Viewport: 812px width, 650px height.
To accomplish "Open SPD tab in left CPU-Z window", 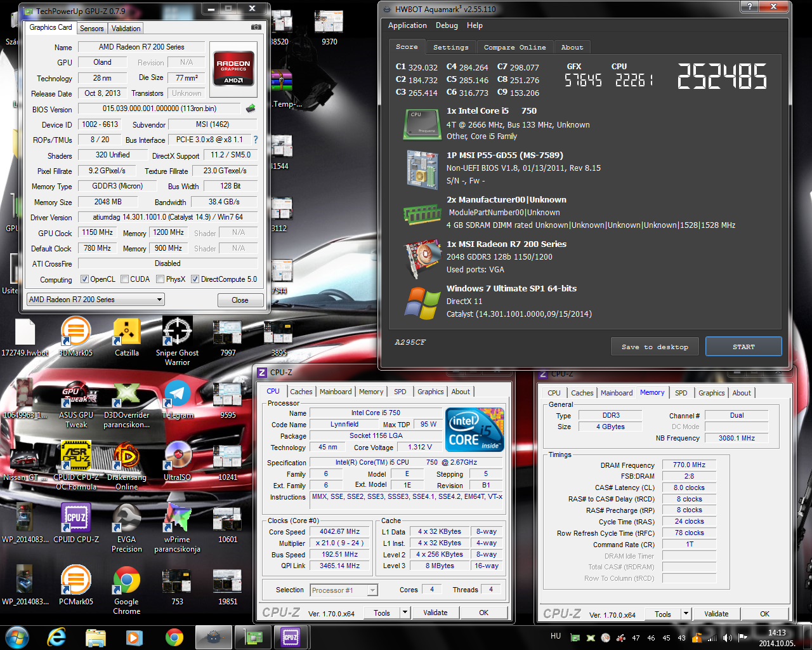I will [x=400, y=392].
